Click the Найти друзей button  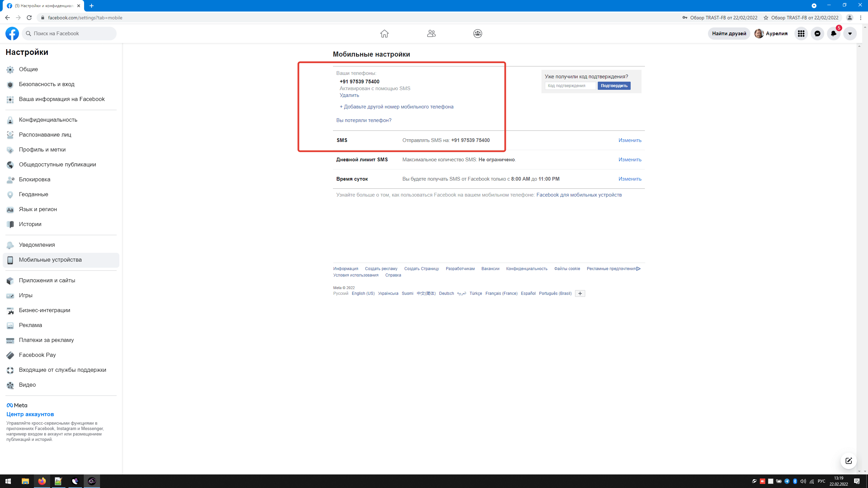pos(729,34)
